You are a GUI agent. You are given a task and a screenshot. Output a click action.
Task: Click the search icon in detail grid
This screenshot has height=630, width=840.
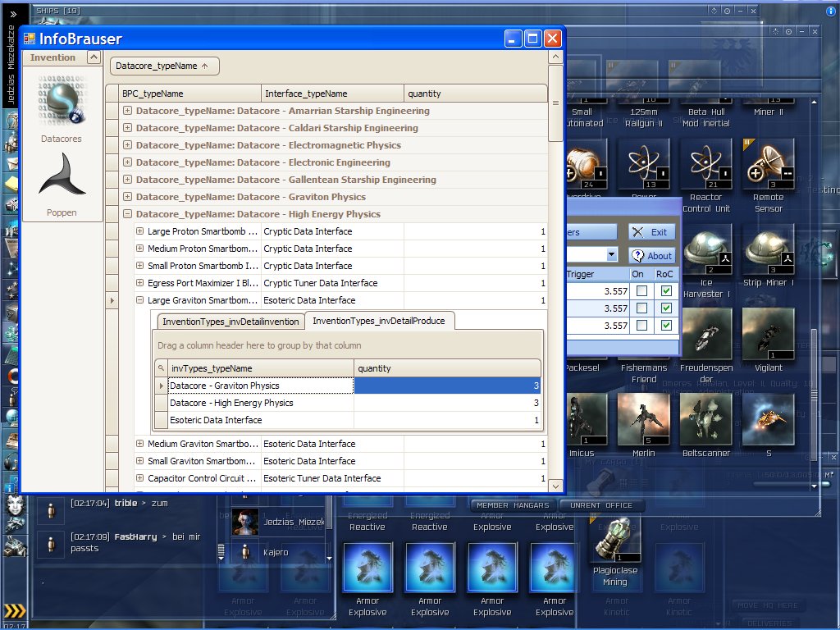coord(161,368)
